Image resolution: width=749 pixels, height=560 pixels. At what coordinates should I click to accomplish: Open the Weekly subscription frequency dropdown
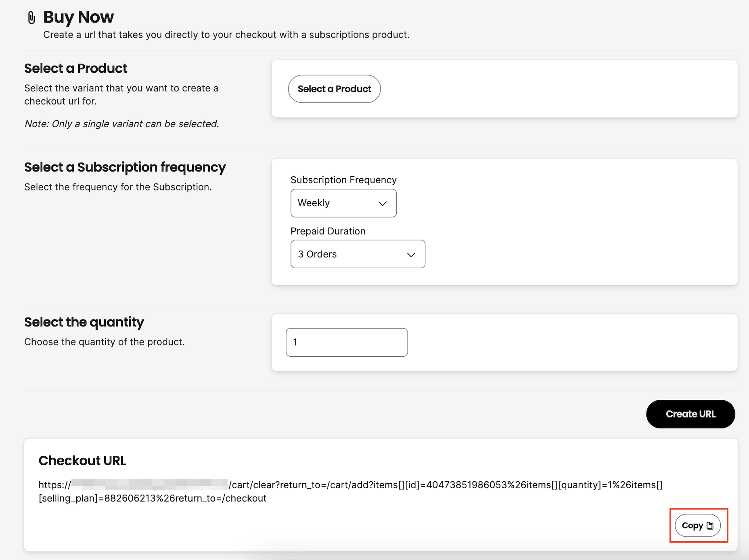coord(343,203)
